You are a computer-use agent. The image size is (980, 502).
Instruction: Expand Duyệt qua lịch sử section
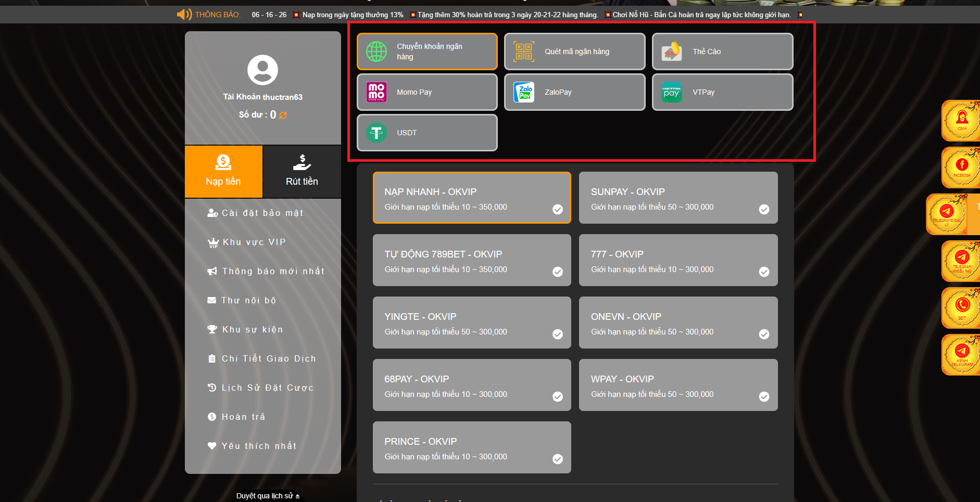(x=268, y=496)
